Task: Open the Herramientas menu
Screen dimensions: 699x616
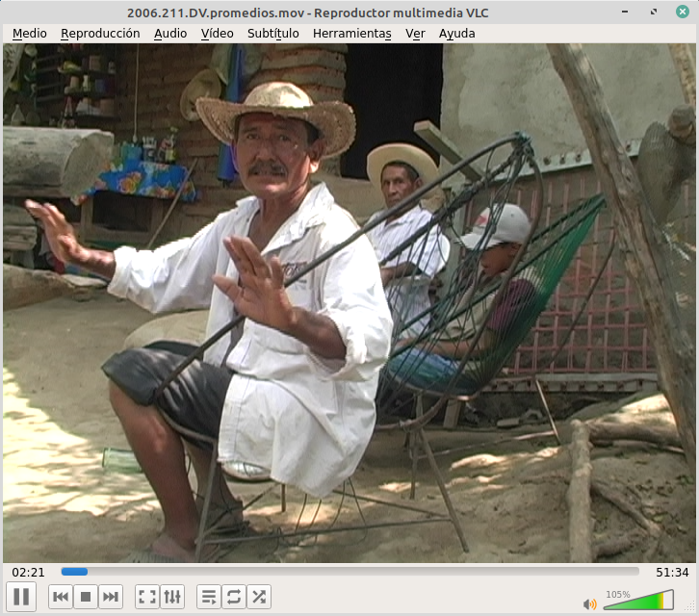Action: coord(352,33)
